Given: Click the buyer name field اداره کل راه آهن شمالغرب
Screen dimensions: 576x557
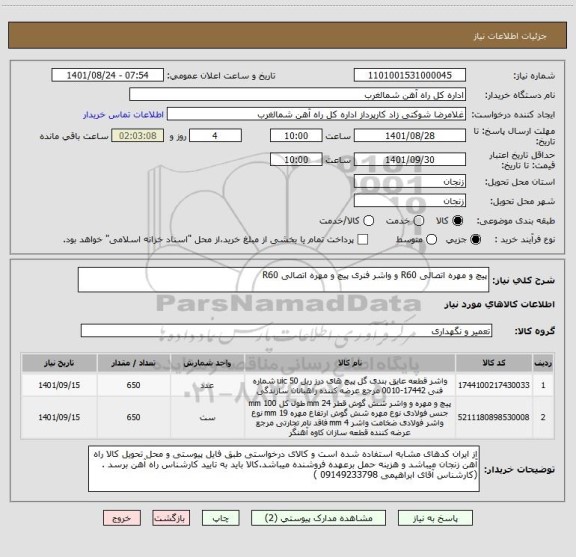Looking at the screenshot, I should click(298, 95).
